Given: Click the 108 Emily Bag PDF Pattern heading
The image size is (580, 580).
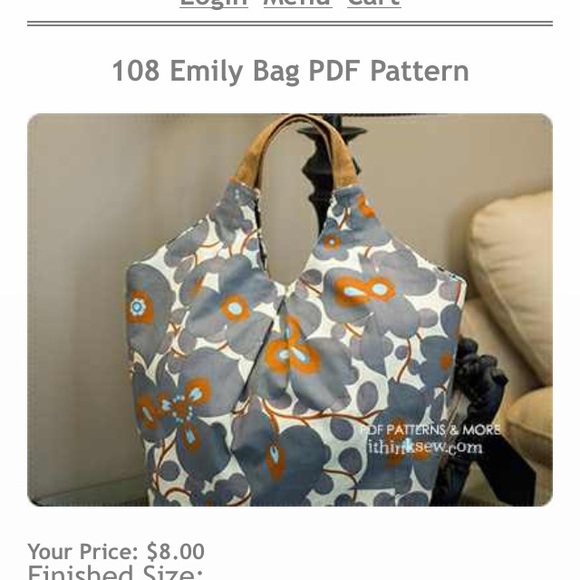Looking at the screenshot, I should (x=290, y=71).
